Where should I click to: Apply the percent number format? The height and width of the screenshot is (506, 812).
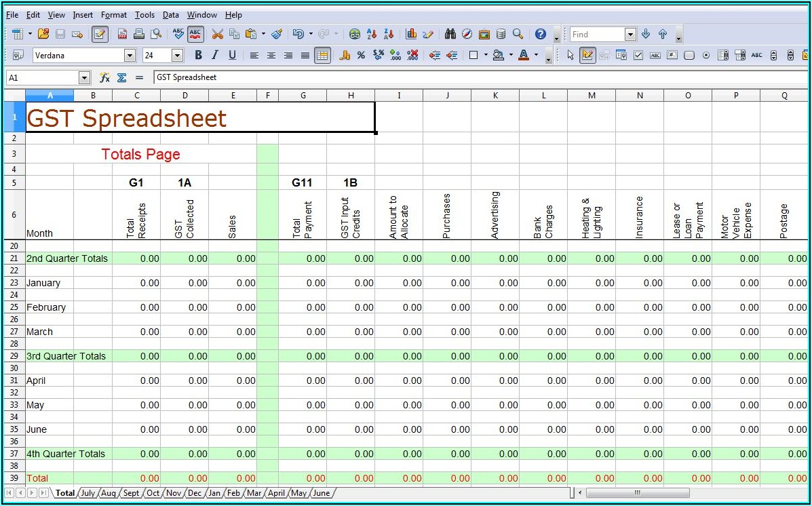(361, 55)
